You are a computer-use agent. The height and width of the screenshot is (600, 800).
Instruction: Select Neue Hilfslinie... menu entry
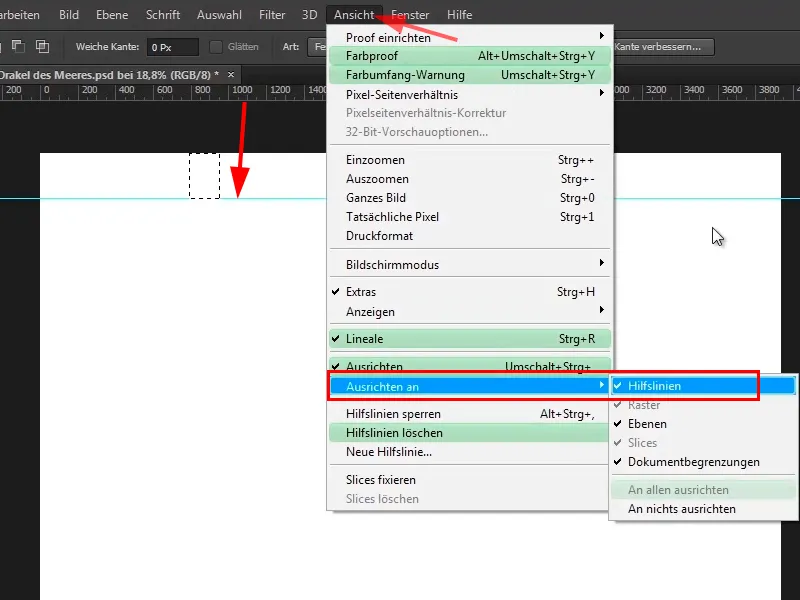pos(469,452)
